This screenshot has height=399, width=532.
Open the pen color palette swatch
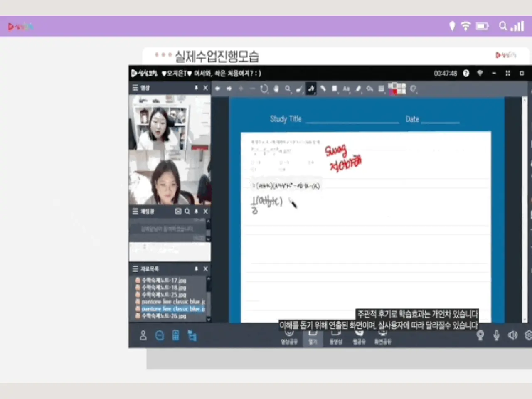point(397,89)
